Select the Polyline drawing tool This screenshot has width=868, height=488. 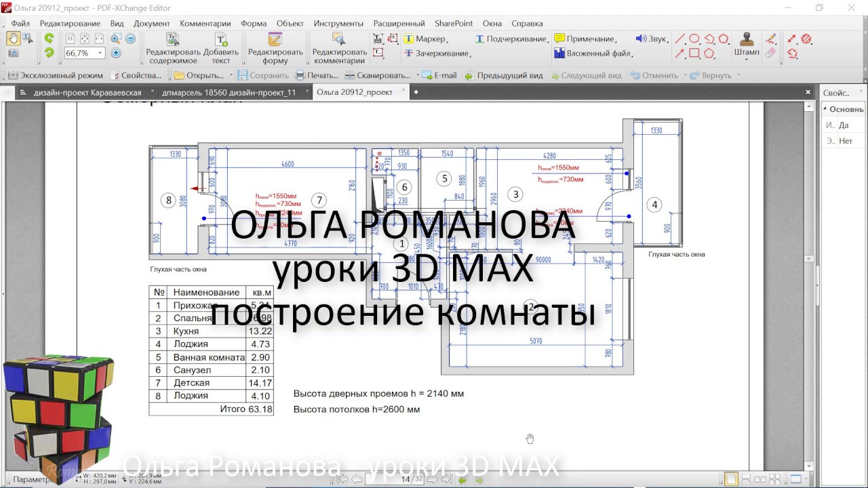pos(709,39)
